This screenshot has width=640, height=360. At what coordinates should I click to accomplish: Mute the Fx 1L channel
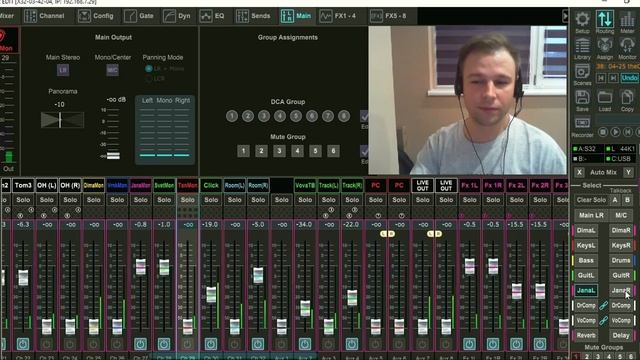469,344
